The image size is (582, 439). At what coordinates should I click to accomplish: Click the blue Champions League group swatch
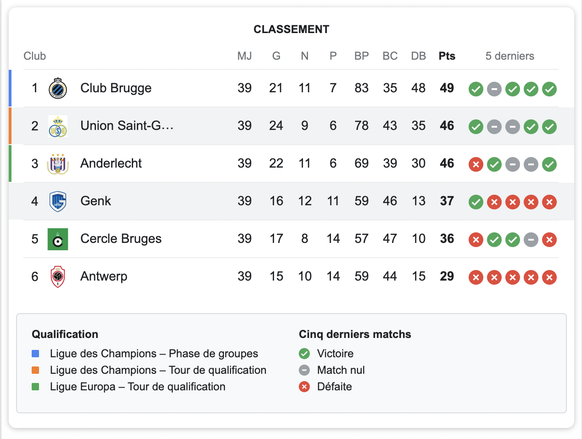(36, 354)
